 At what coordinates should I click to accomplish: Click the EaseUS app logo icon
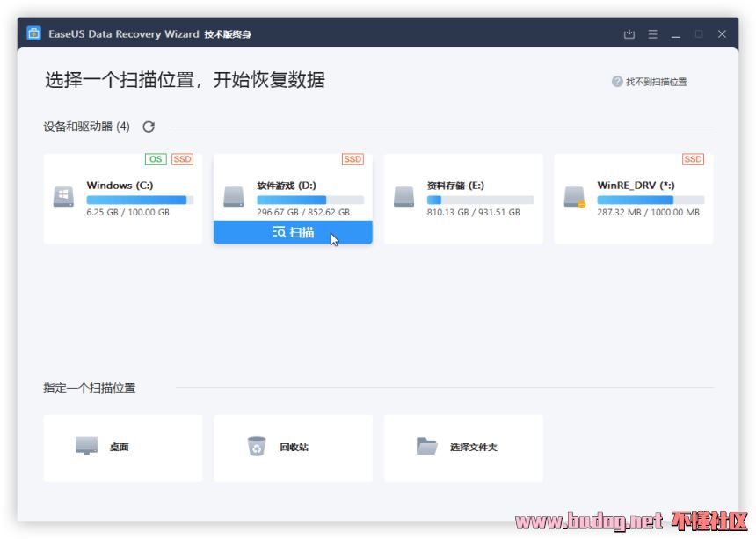pos(33,33)
